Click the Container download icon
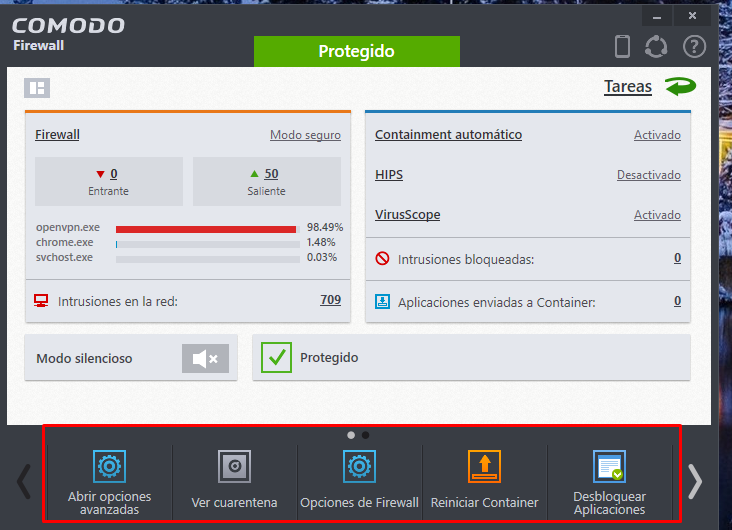The image size is (732, 530). [x=382, y=301]
